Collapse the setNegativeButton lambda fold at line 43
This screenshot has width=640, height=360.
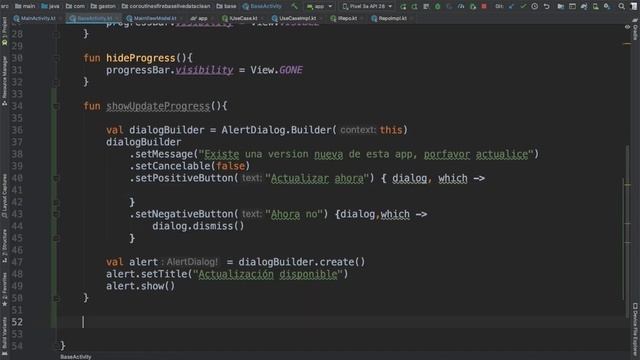(x=56, y=214)
